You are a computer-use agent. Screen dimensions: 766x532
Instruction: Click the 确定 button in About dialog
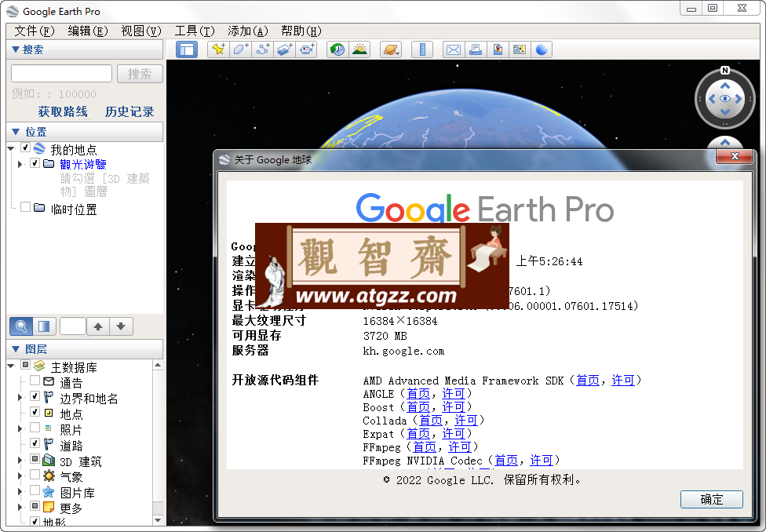(711, 499)
